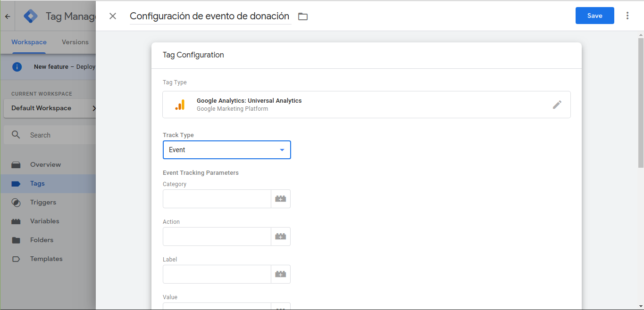Screen dimensions: 644x310
Task: Click the Templates outline tag icon
Action: pos(16,259)
